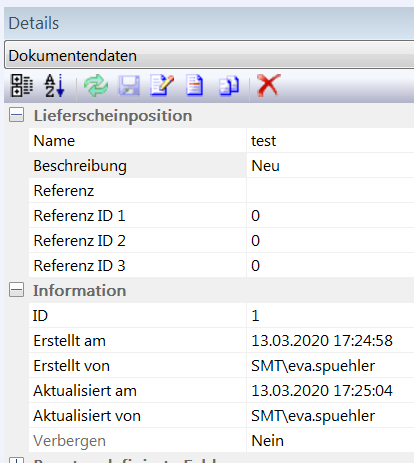Edit the Beschreibung value 'Neu'

coord(330,166)
